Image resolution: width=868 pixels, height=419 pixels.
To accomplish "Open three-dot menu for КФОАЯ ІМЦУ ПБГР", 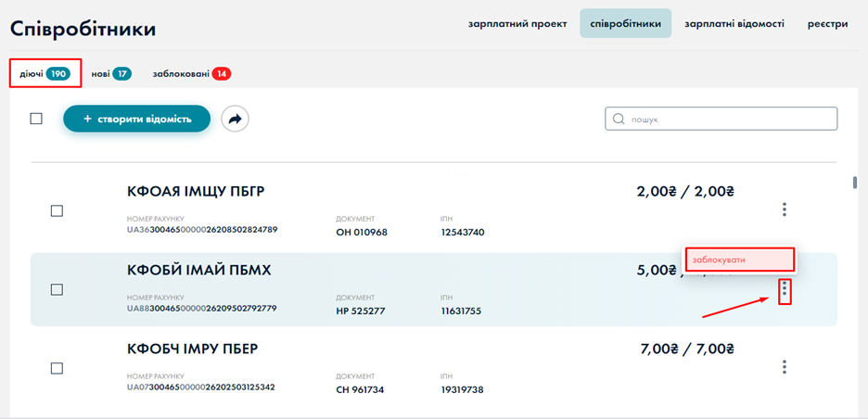I will [785, 209].
